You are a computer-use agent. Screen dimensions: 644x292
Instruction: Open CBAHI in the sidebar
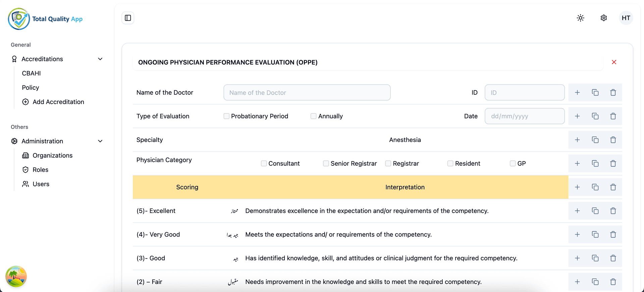31,73
